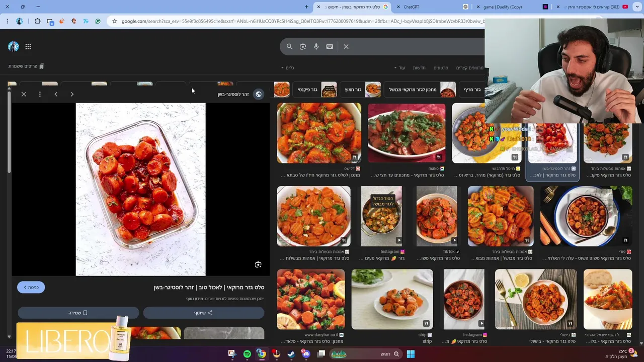Open the saved items (פריטים ששמרת) link
Screen dimensions: 644x362
[x=27, y=66]
